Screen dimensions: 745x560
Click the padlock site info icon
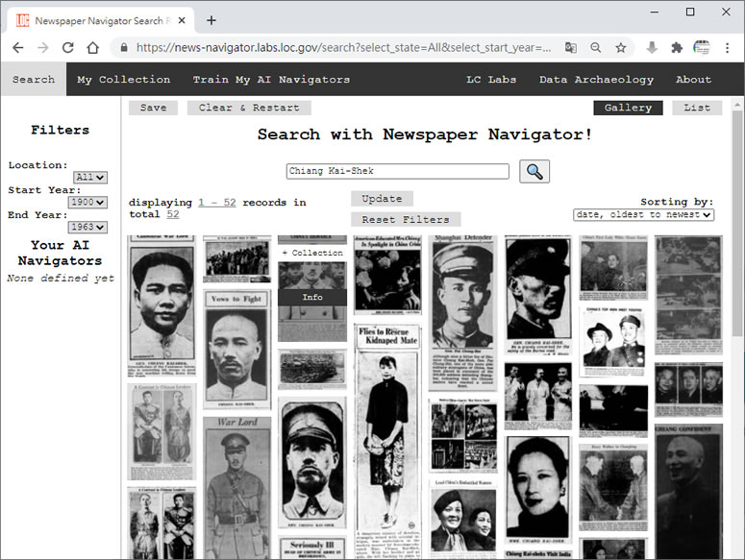pyautogui.click(x=124, y=47)
